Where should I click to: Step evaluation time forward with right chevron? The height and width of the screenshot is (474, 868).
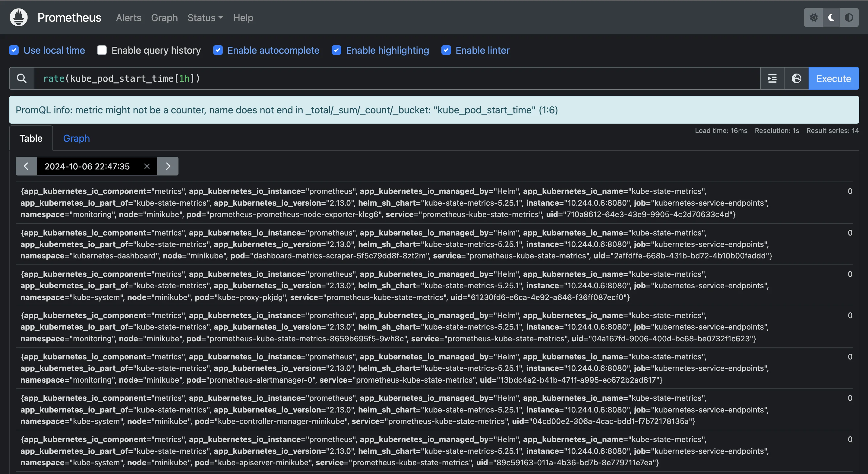[x=168, y=166]
